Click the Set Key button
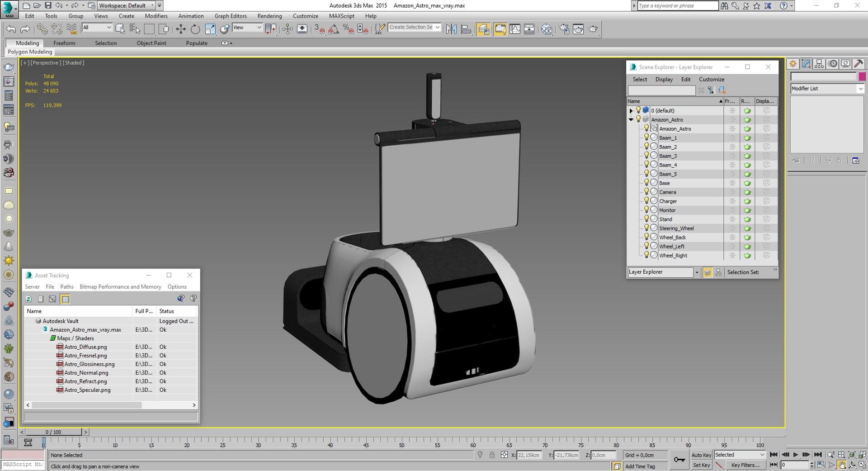 (x=701, y=465)
